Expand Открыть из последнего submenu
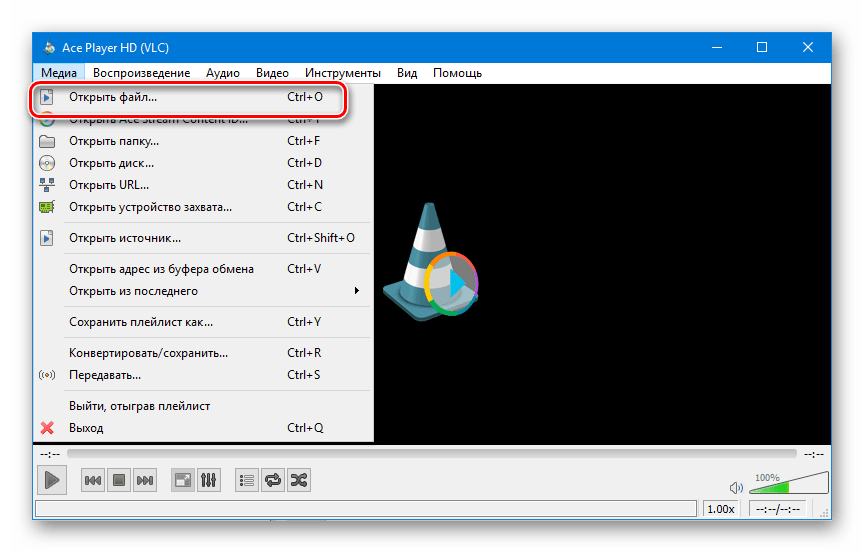Image resolution: width=864 pixels, height=553 pixels. click(203, 291)
